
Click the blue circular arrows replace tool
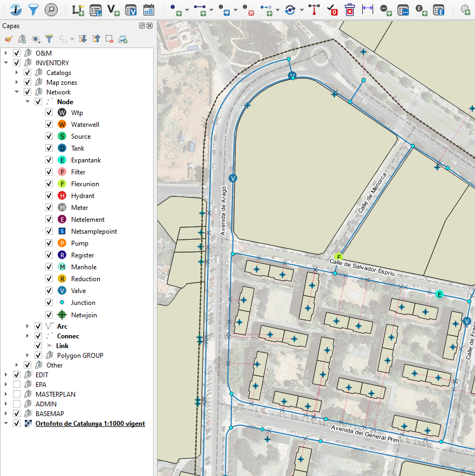pyautogui.click(x=290, y=10)
